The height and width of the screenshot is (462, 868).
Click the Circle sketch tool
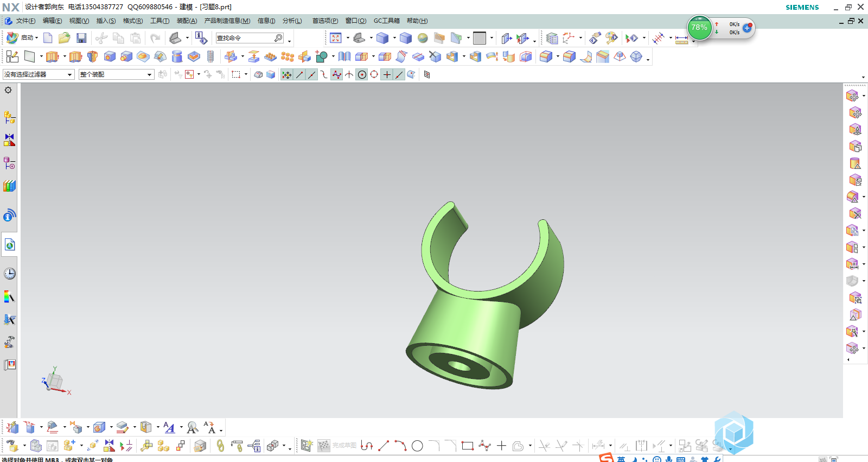[417, 446]
